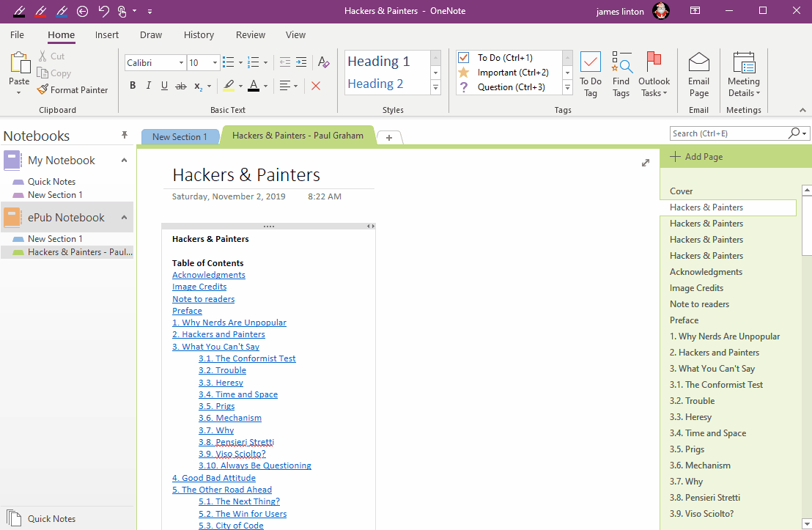Click the Clear Formatting icon
The width and height of the screenshot is (812, 530).
click(x=323, y=62)
